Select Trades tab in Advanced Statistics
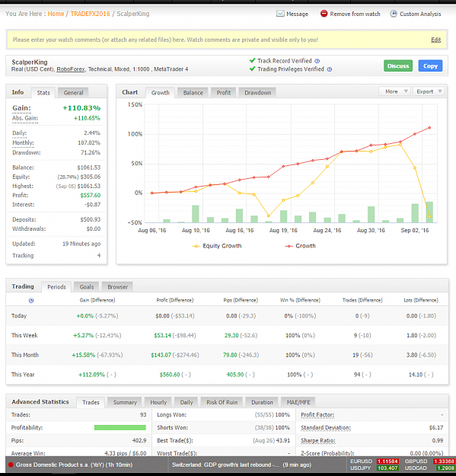Viewport: 456px width, 476px height. [x=91, y=402]
